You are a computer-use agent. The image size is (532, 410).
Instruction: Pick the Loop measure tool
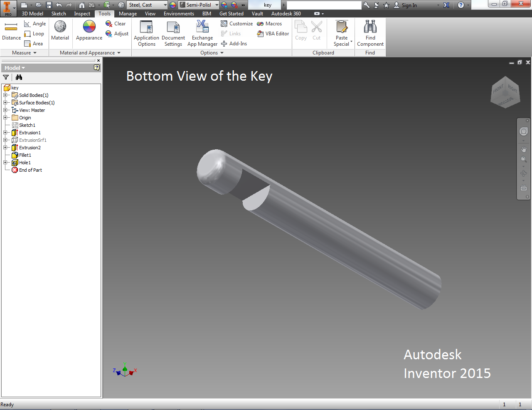pyautogui.click(x=34, y=34)
